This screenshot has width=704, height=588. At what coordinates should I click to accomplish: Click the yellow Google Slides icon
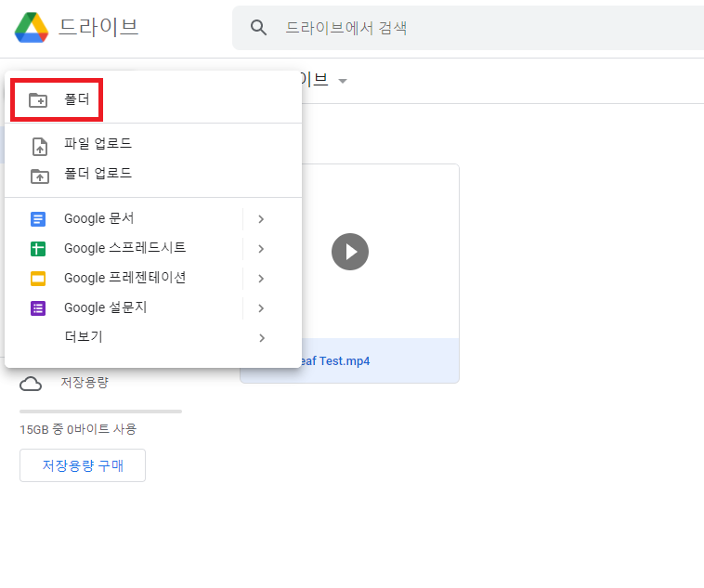38,279
